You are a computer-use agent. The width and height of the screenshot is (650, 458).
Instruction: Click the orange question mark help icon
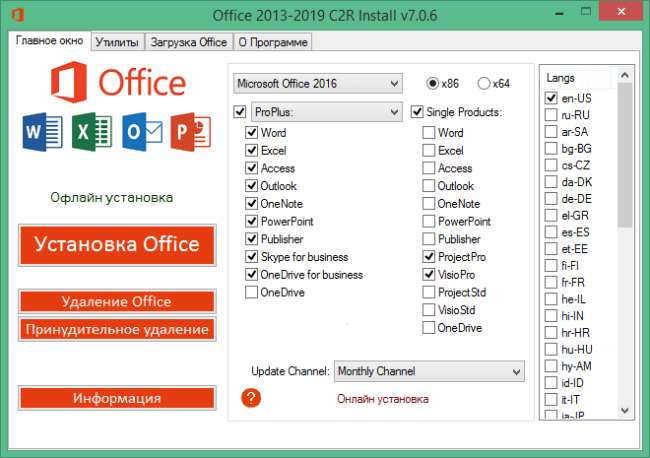(252, 398)
